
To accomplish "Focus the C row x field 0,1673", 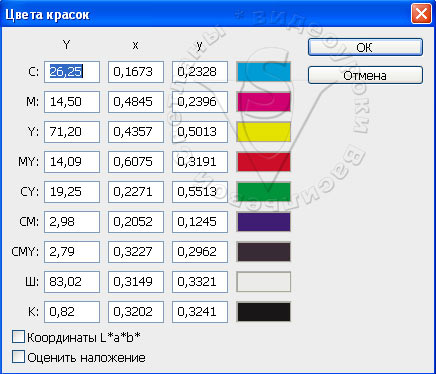I will (x=136, y=72).
